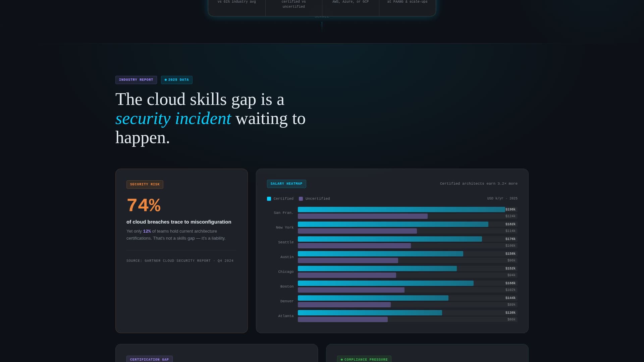Screen dimensions: 644x362
Task: Click the $114k New York uncertified value
Action: [510, 231]
